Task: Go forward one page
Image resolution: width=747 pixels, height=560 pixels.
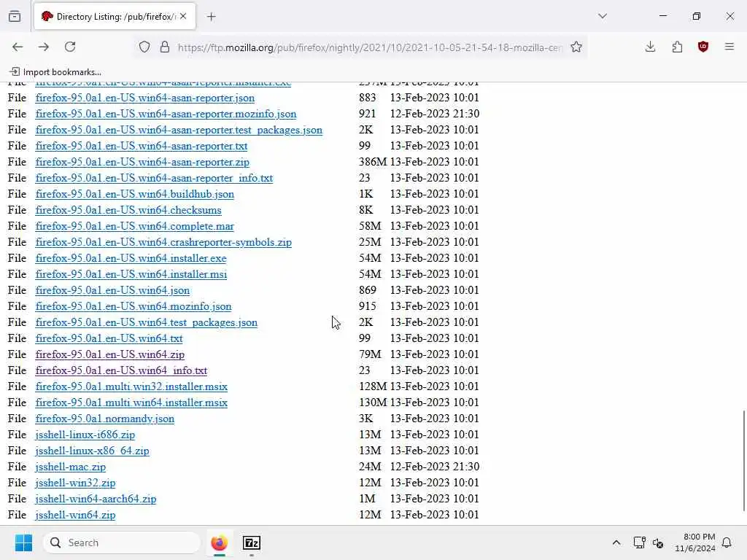Action: pyautogui.click(x=44, y=47)
